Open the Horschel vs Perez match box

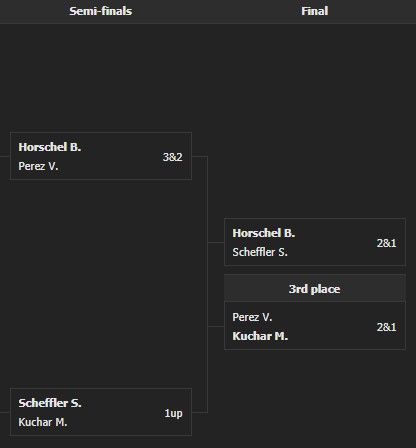[101, 156]
